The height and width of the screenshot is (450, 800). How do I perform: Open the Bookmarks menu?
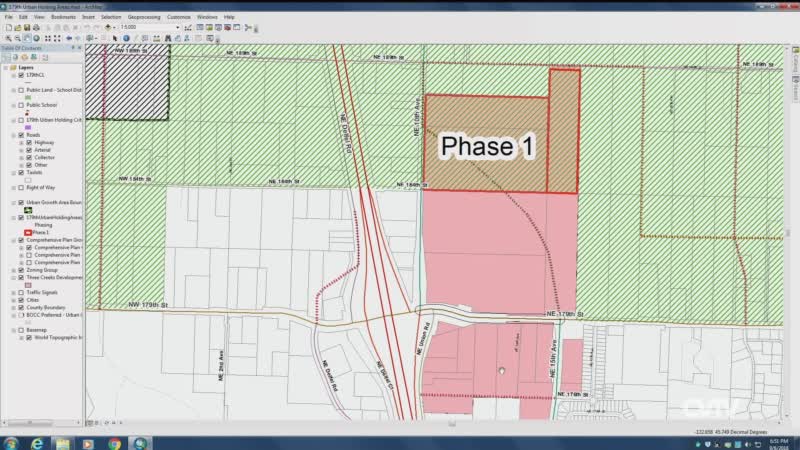click(61, 17)
